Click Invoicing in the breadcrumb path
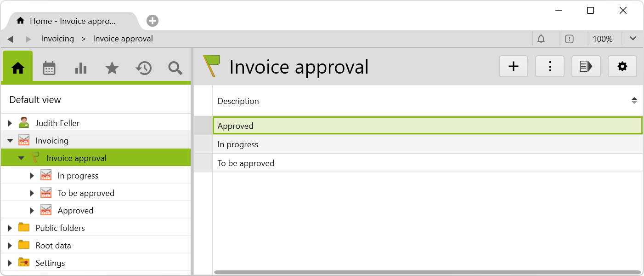The image size is (644, 276). tap(57, 39)
